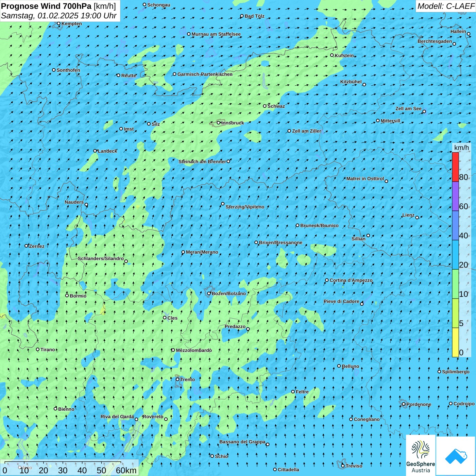The width and height of the screenshot is (476, 476).
Task: Click the Kempten city label
Action: point(72,24)
